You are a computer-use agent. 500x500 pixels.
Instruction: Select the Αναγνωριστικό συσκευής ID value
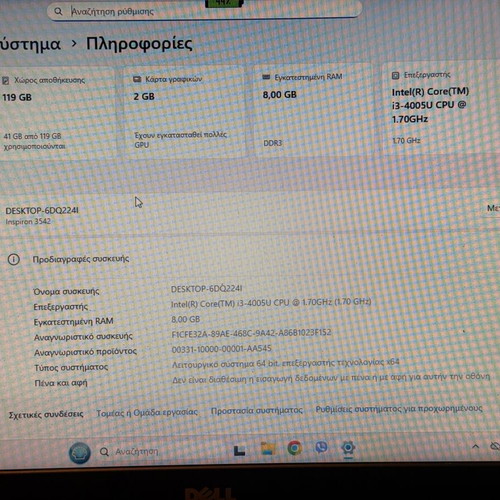pyautogui.click(x=251, y=333)
